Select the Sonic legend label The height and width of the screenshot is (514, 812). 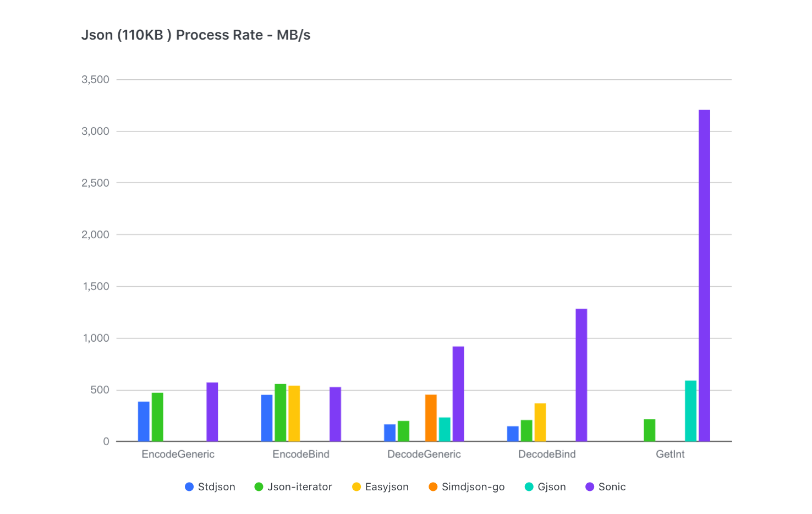[612, 487]
